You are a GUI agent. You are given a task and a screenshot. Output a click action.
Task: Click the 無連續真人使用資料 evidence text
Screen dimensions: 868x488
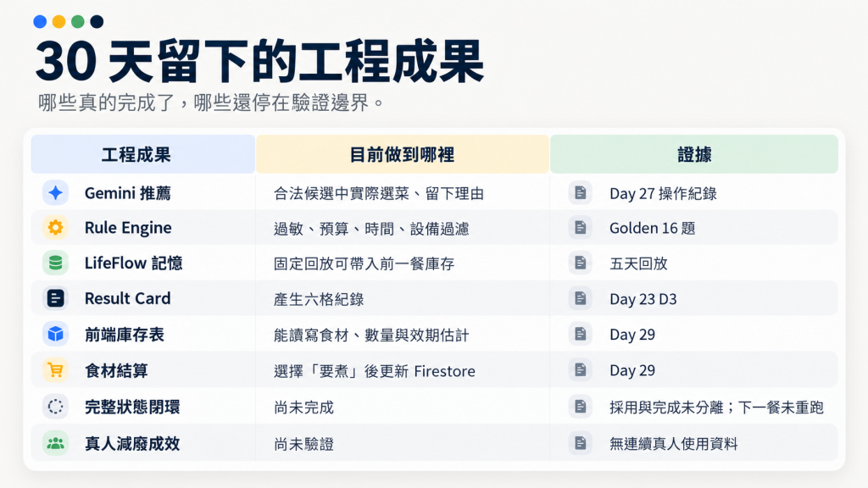pos(674,444)
